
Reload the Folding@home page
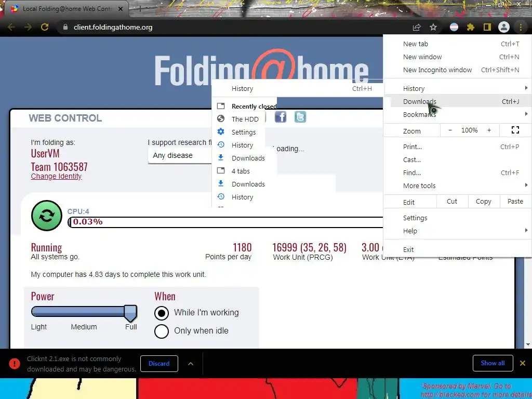point(45,27)
